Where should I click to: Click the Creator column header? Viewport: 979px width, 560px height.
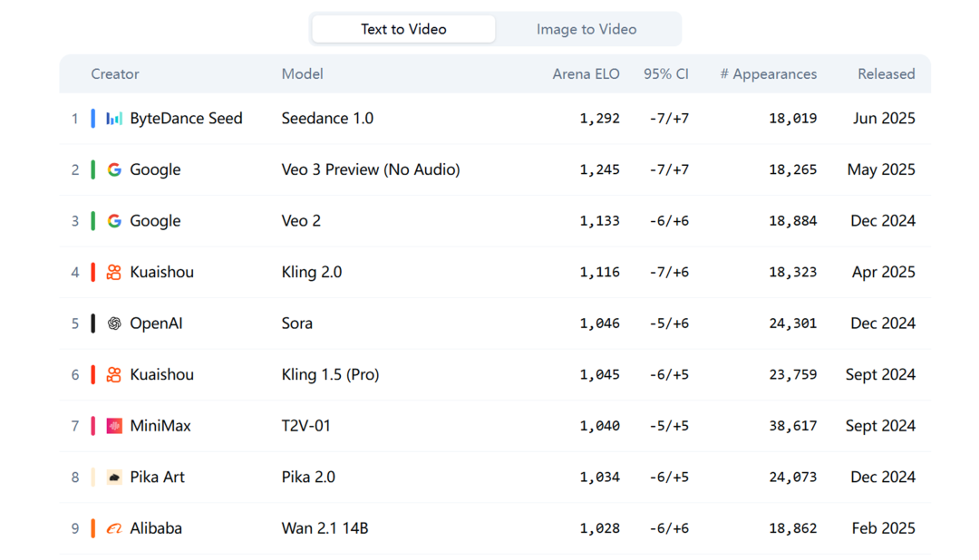click(x=115, y=74)
